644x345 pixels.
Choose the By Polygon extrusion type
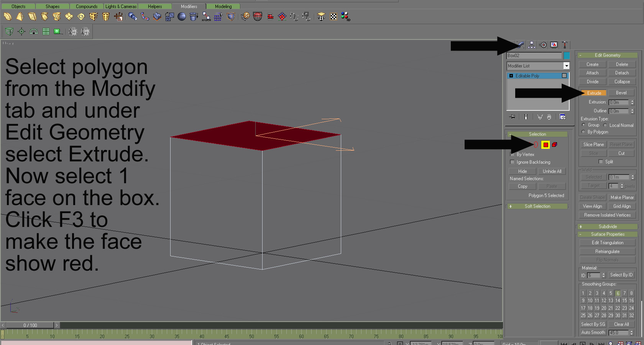tap(583, 132)
